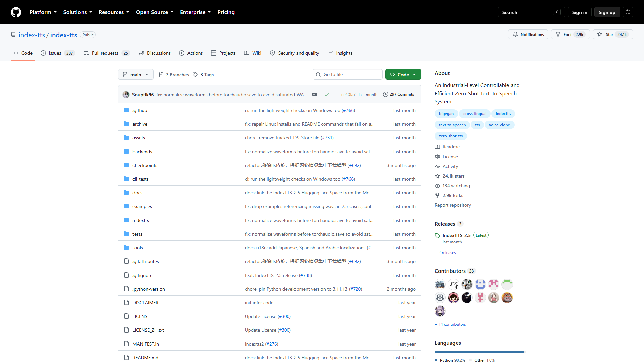Expand the Solutions menu
This screenshot has width=644, height=362.
[x=77, y=12]
